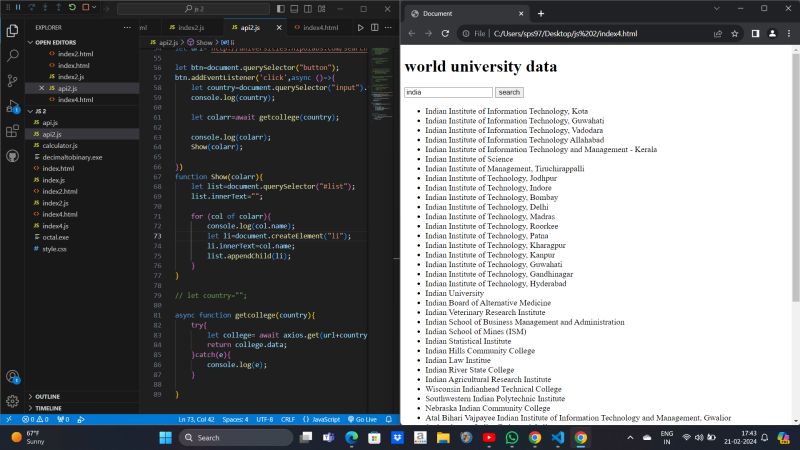Pause the debugger from debug toolbar
Image resolution: width=800 pixels, height=450 pixels.
[18, 8]
